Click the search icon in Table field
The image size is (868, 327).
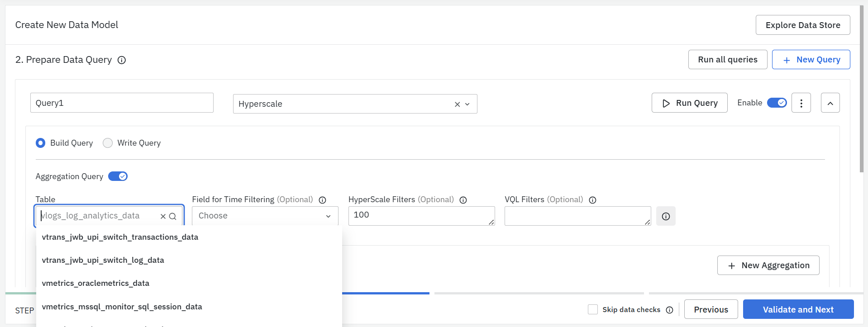pos(172,217)
